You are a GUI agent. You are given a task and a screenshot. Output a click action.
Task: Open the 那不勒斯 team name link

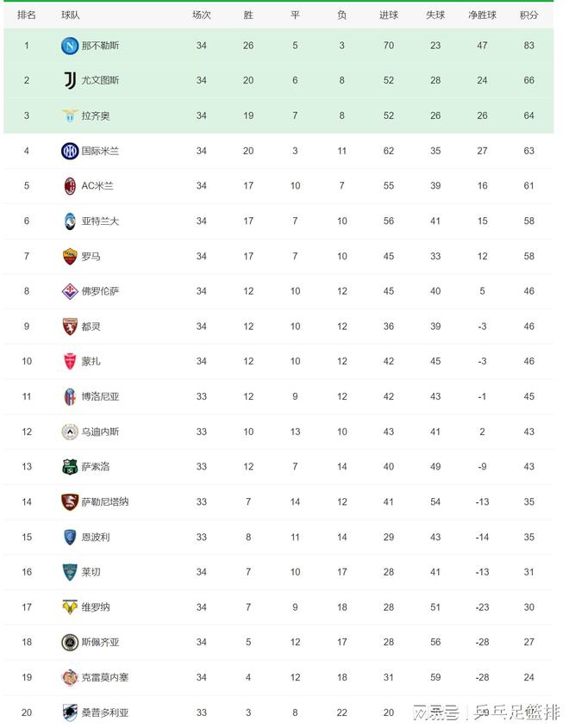[100, 46]
